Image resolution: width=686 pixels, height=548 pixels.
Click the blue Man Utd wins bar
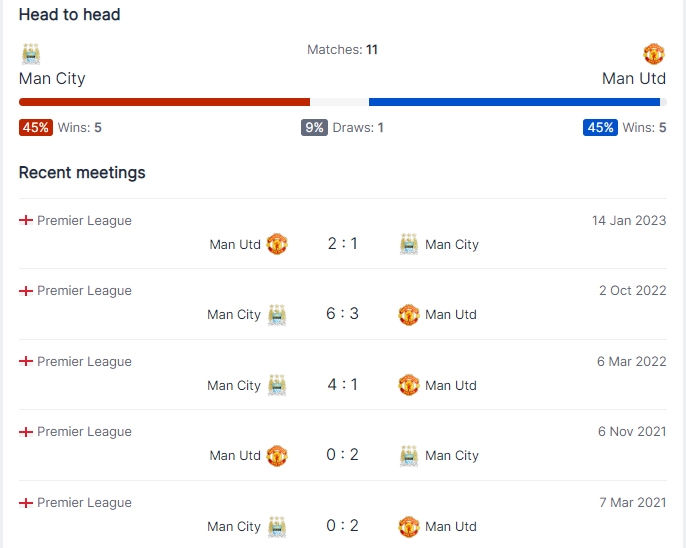pos(514,102)
